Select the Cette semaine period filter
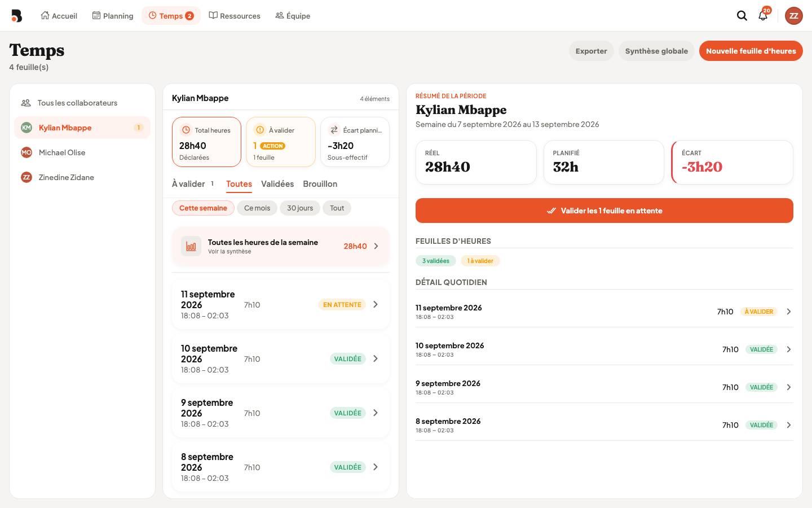 tap(203, 208)
